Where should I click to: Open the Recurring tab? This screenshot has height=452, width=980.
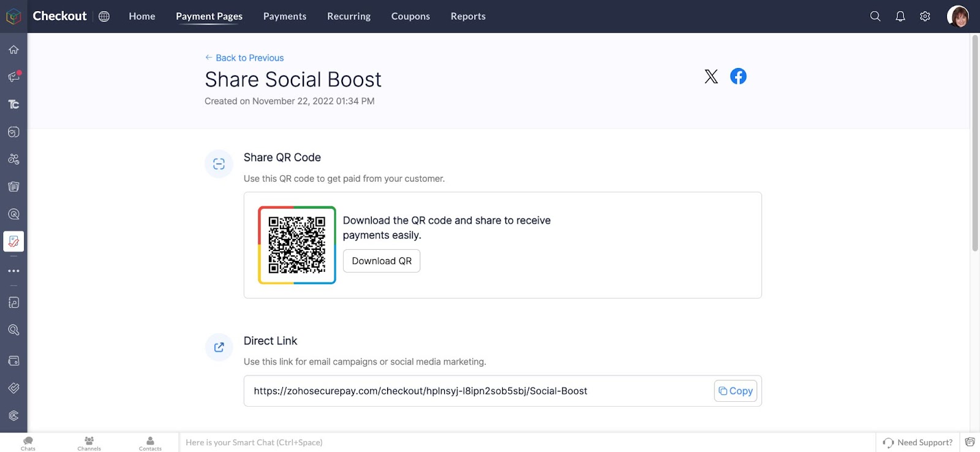coord(349,17)
